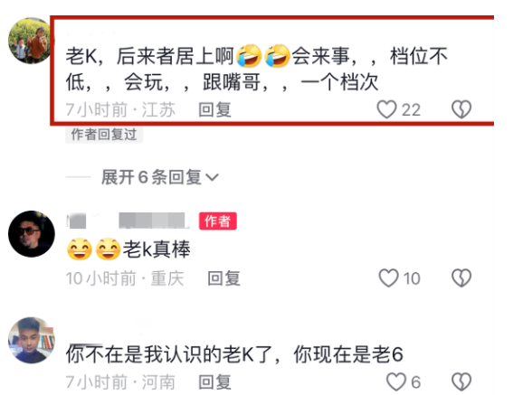532x395 pixels.
Task: Open the sunglasses author avatar
Action: 32,233
